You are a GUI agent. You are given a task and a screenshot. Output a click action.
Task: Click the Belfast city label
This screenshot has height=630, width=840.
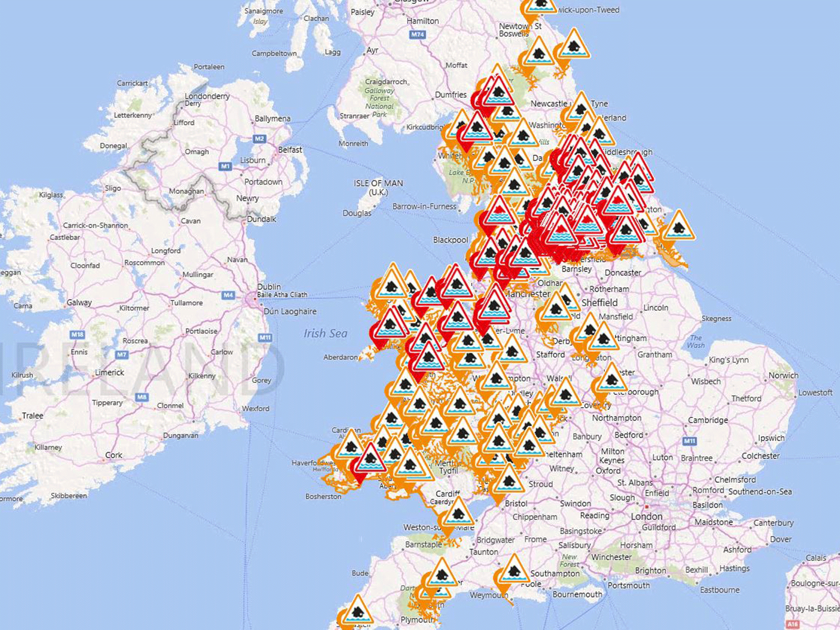click(290, 150)
